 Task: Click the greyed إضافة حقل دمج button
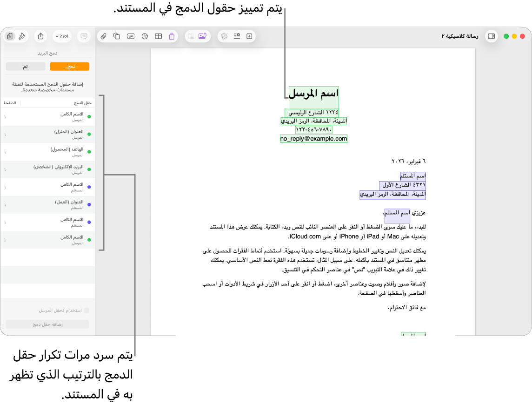[47, 324]
